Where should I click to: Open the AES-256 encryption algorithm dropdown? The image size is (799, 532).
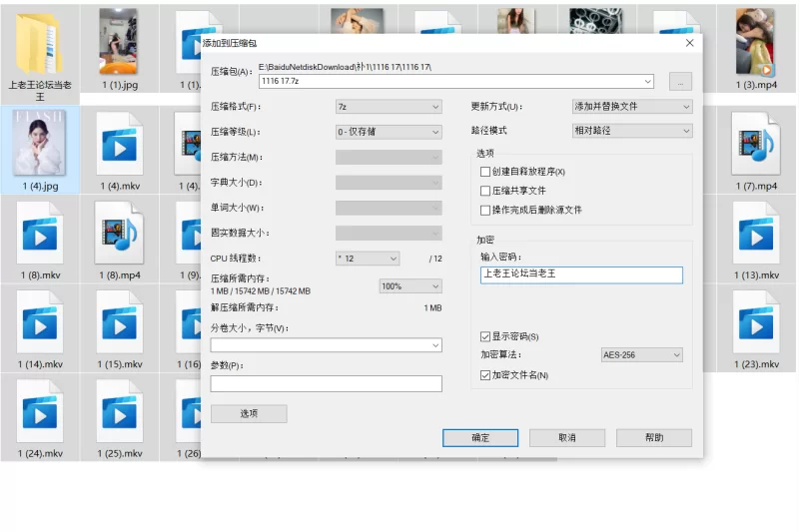[641, 355]
